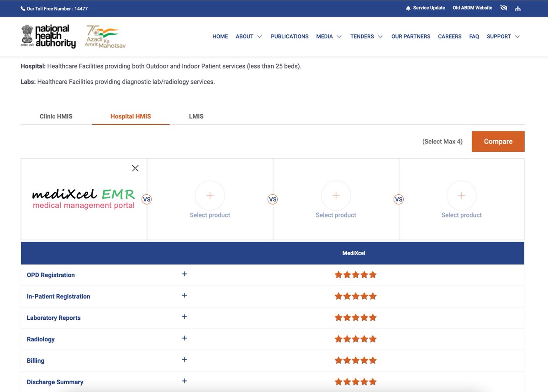The width and height of the screenshot is (548, 392).
Task: Open the ABOUT dropdown menu
Action: click(x=249, y=37)
